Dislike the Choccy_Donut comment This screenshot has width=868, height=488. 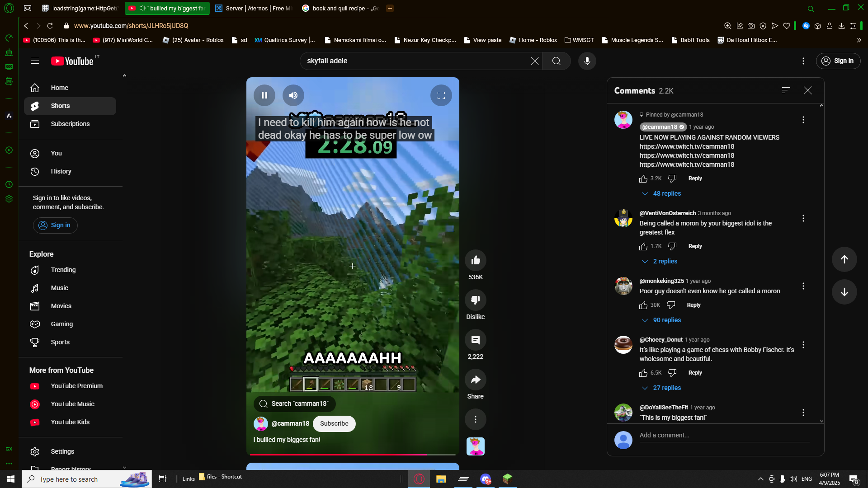(672, 373)
